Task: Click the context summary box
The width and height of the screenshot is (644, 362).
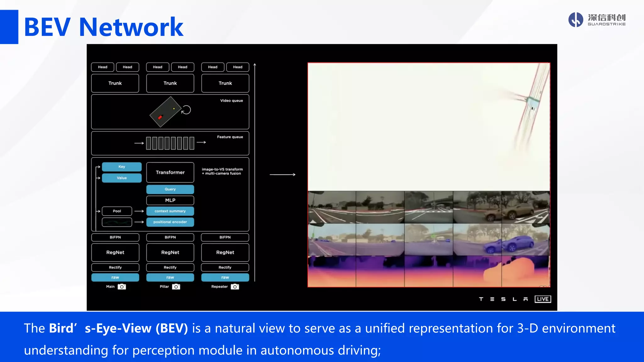Action: point(170,211)
